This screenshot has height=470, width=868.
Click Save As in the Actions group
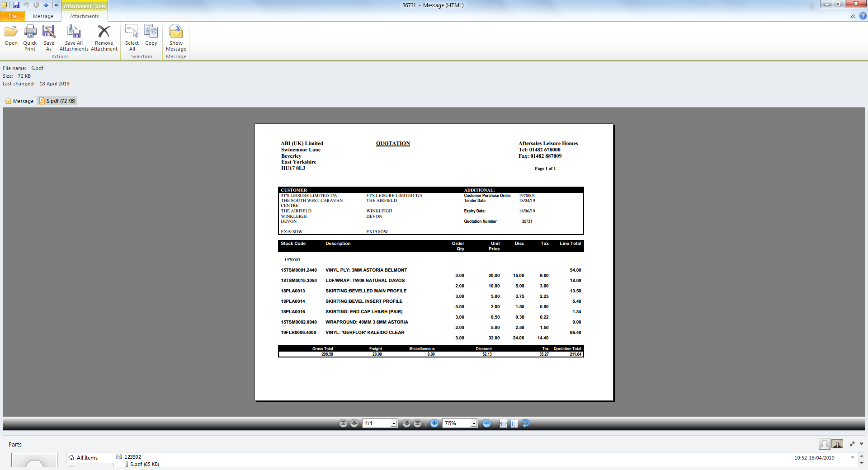click(x=49, y=38)
